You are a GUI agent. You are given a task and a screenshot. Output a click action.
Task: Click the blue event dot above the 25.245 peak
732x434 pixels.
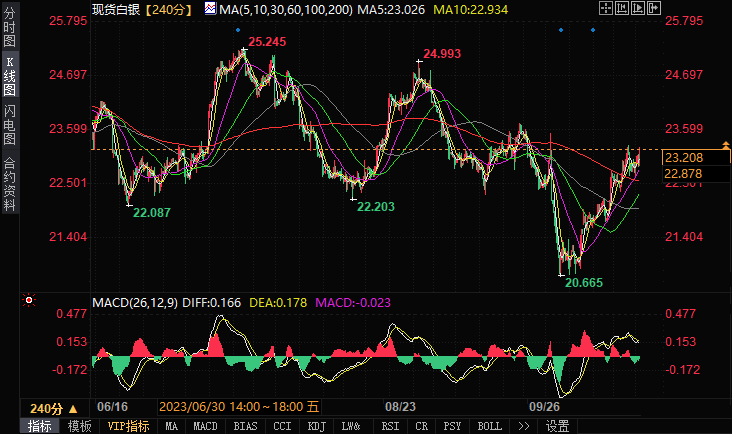(237, 30)
